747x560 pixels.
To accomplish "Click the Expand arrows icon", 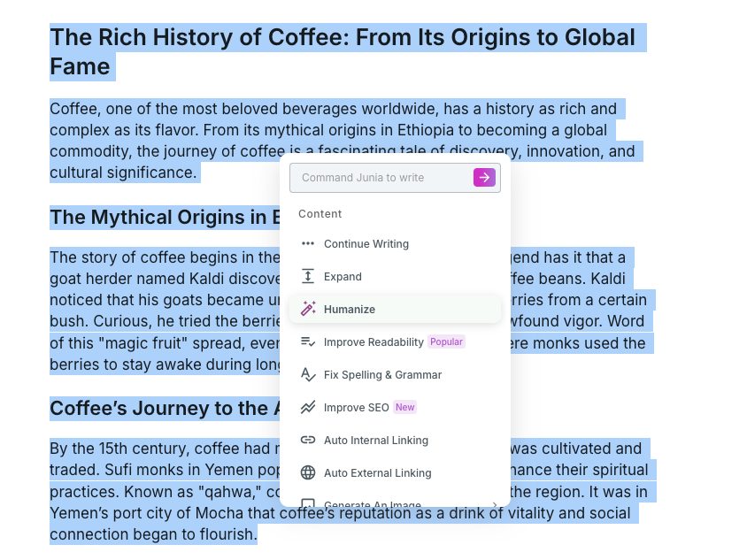I will (x=308, y=277).
